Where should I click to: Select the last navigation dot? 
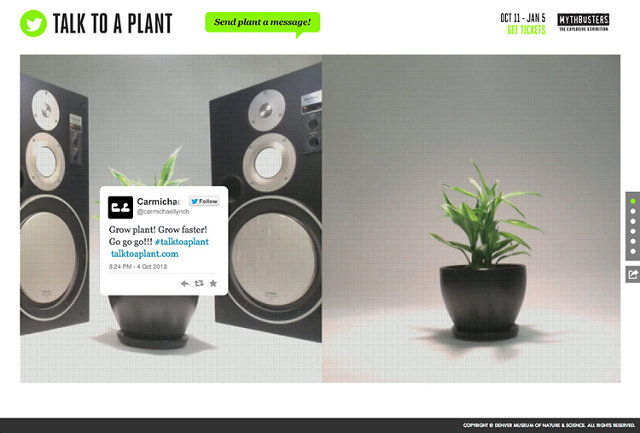coord(633,251)
